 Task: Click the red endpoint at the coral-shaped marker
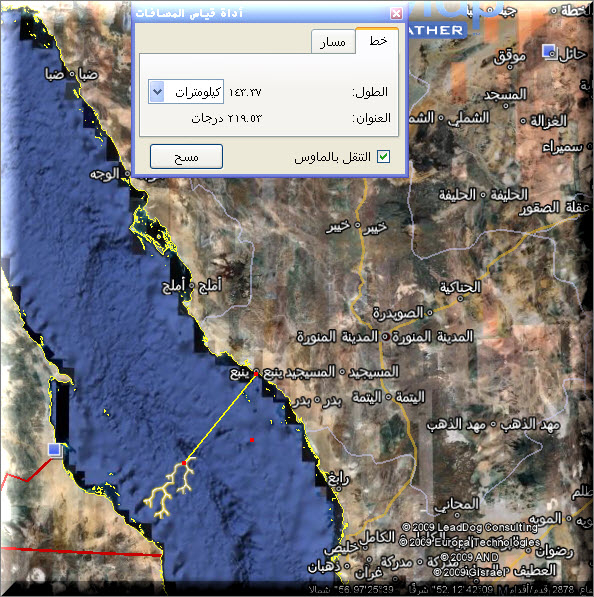tap(184, 463)
